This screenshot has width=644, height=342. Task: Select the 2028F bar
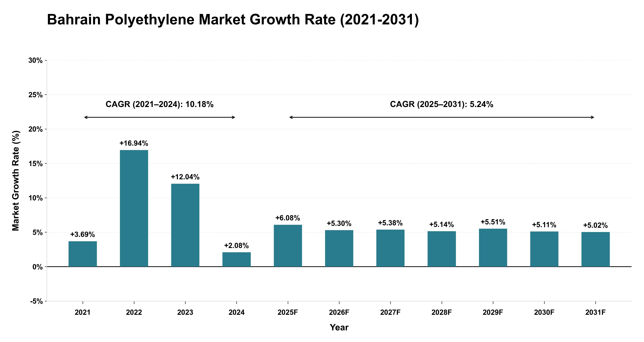[x=442, y=249]
